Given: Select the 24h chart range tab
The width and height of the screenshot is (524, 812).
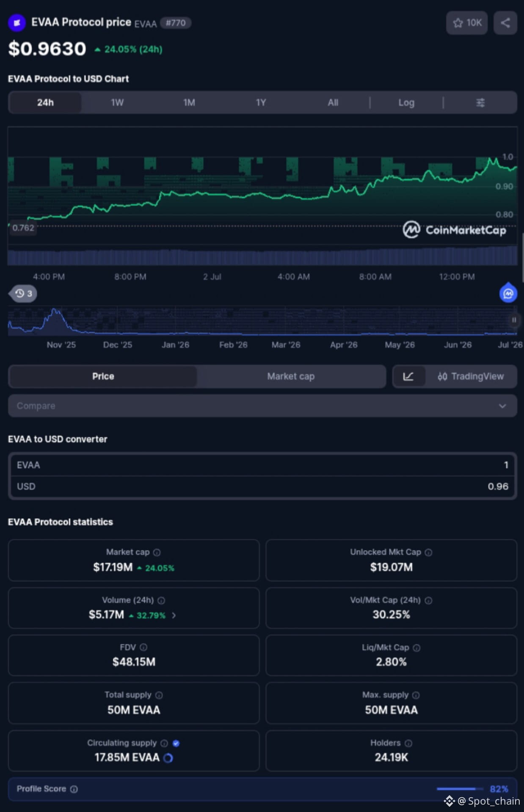Looking at the screenshot, I should [45, 103].
